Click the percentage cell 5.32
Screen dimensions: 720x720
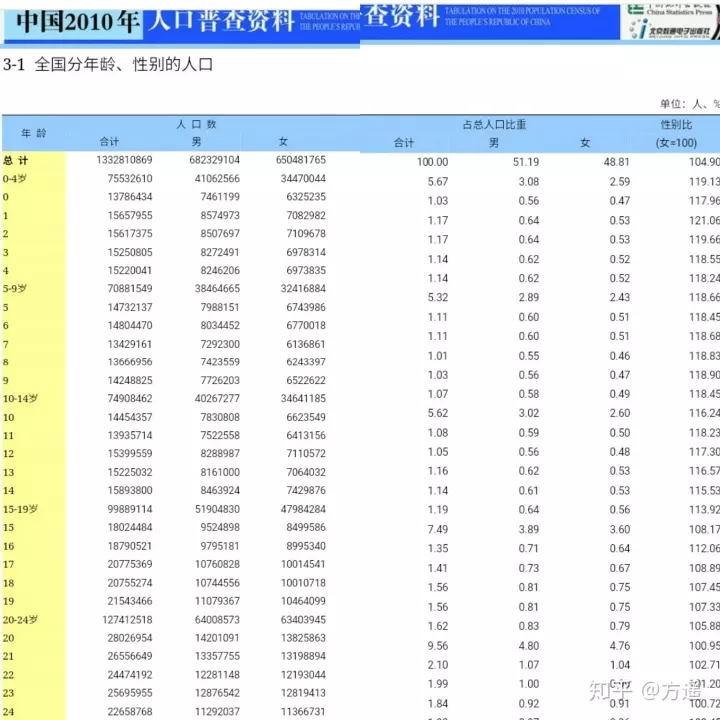438,298
